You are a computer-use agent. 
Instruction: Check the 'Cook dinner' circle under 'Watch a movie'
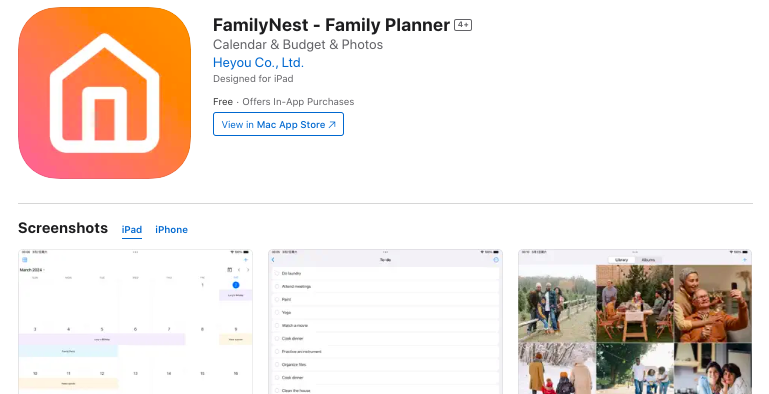pos(277,339)
